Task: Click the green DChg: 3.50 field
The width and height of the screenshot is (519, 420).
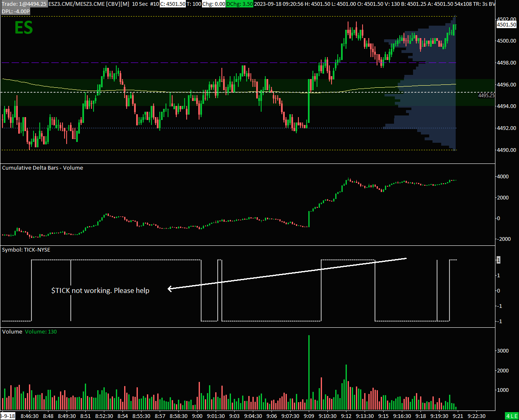Action: (x=240, y=4)
